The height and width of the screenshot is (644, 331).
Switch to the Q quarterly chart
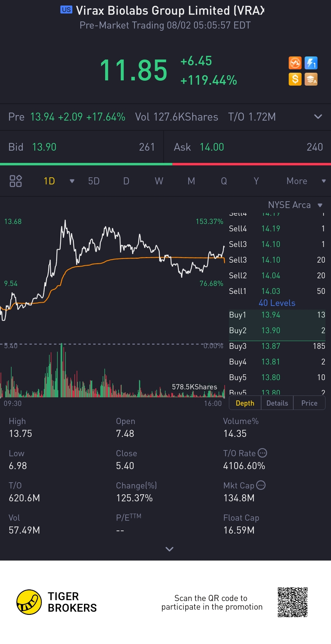pos(224,181)
